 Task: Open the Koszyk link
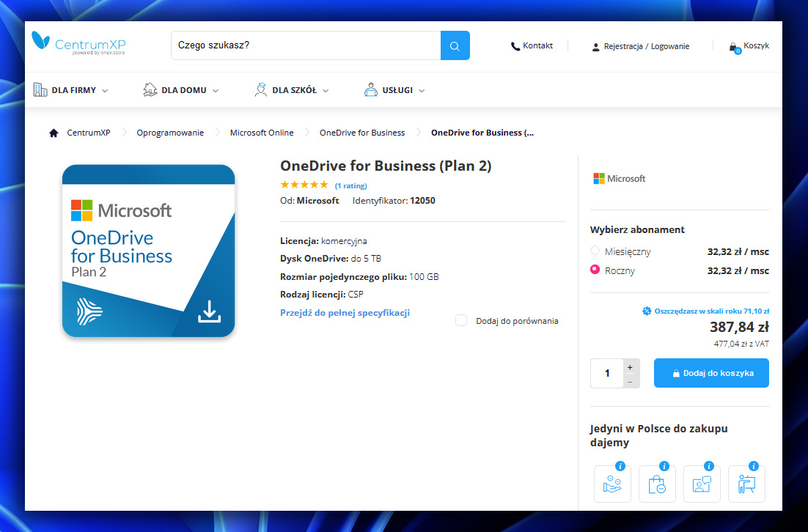coord(756,46)
